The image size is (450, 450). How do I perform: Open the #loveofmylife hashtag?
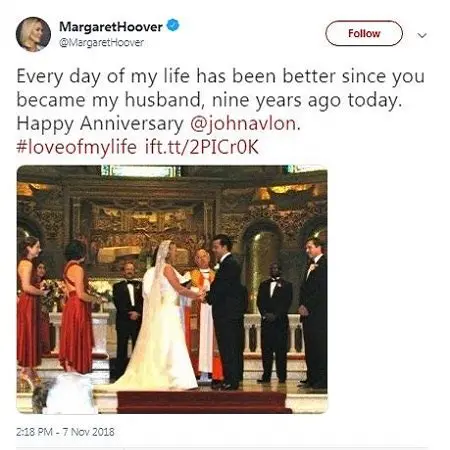coord(76,147)
